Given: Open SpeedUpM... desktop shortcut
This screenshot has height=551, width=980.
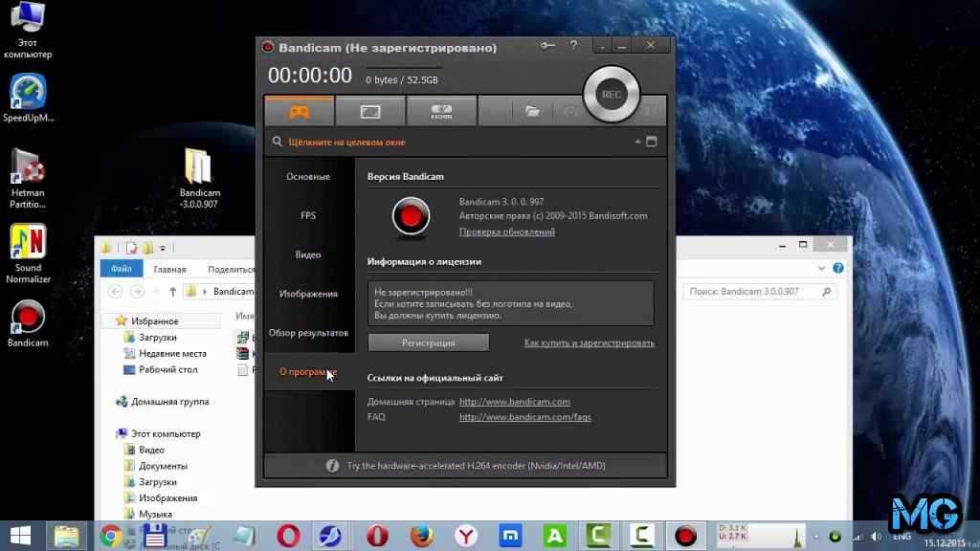Looking at the screenshot, I should (28, 99).
